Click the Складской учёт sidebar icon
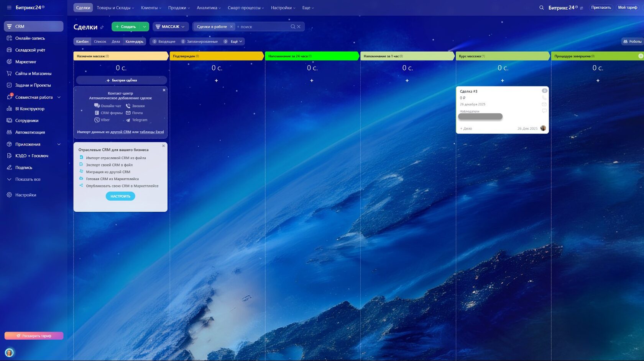 coord(9,50)
